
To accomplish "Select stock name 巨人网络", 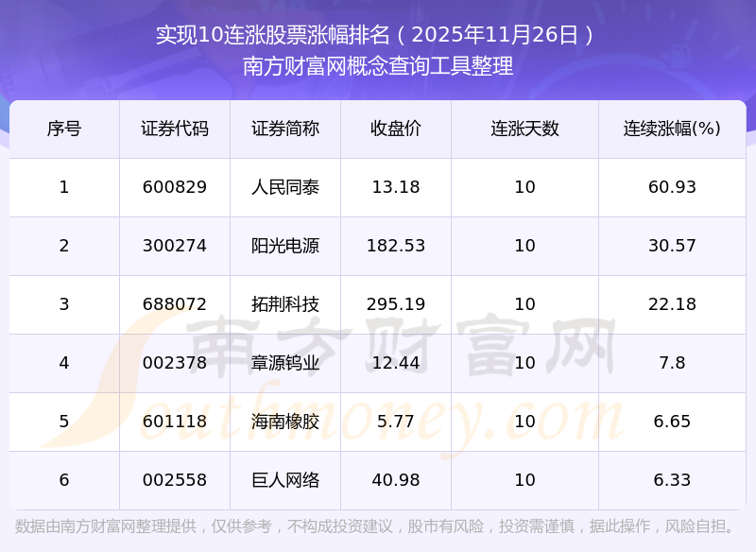I will (x=285, y=480).
